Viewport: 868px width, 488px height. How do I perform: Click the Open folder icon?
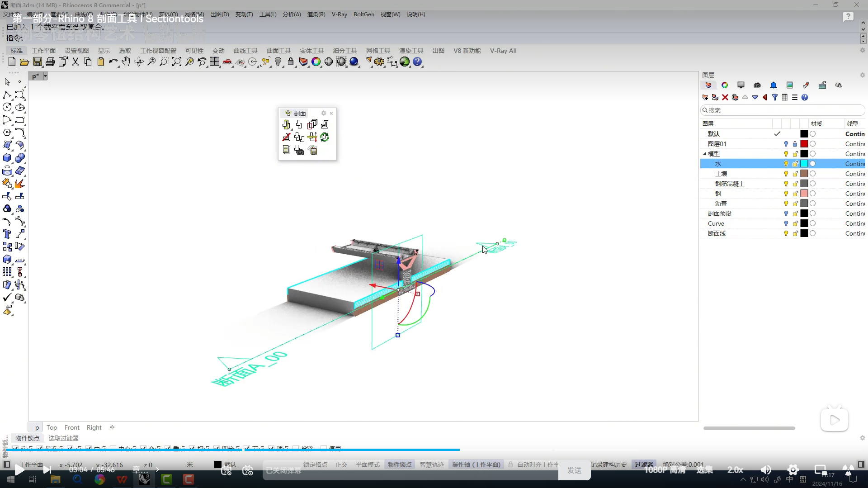(24, 62)
